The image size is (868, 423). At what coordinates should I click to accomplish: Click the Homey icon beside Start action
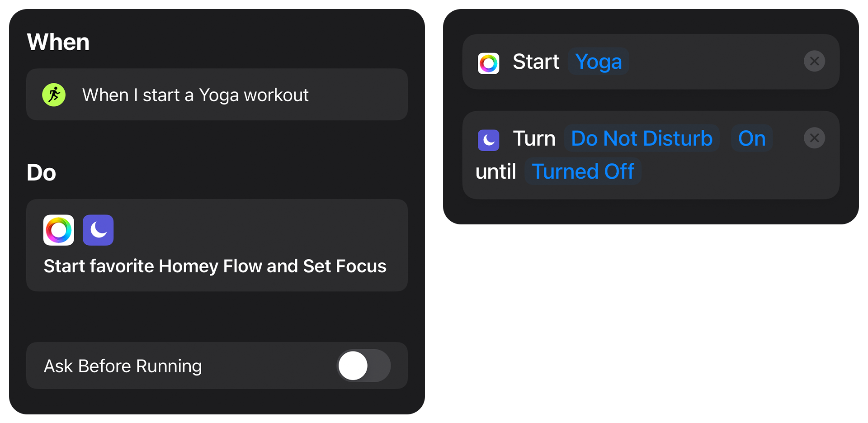click(x=489, y=63)
